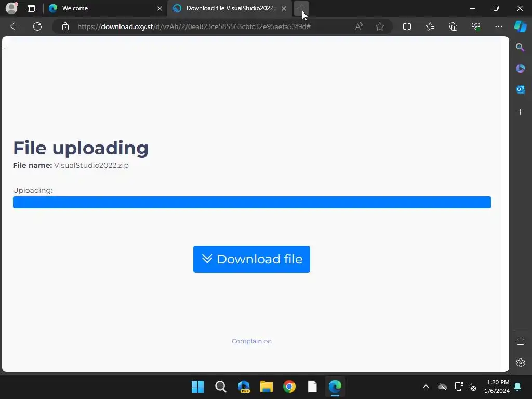Open the Edge profile avatar

pyautogui.click(x=11, y=8)
